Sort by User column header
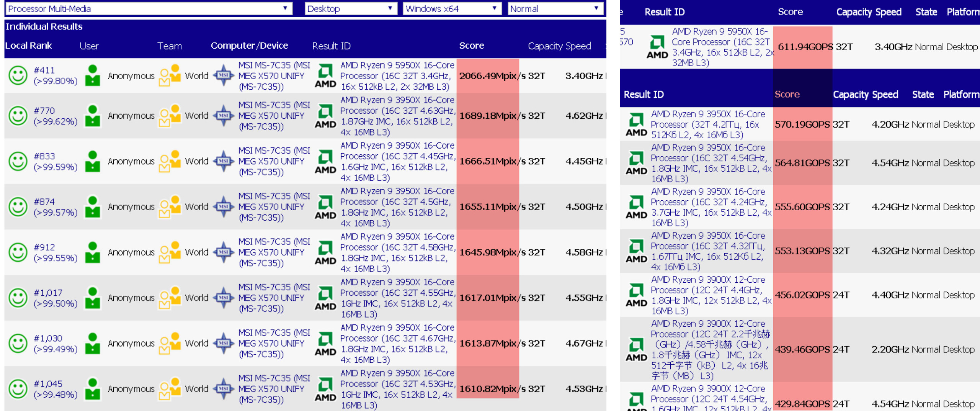This screenshot has height=411, width=980. tap(89, 46)
